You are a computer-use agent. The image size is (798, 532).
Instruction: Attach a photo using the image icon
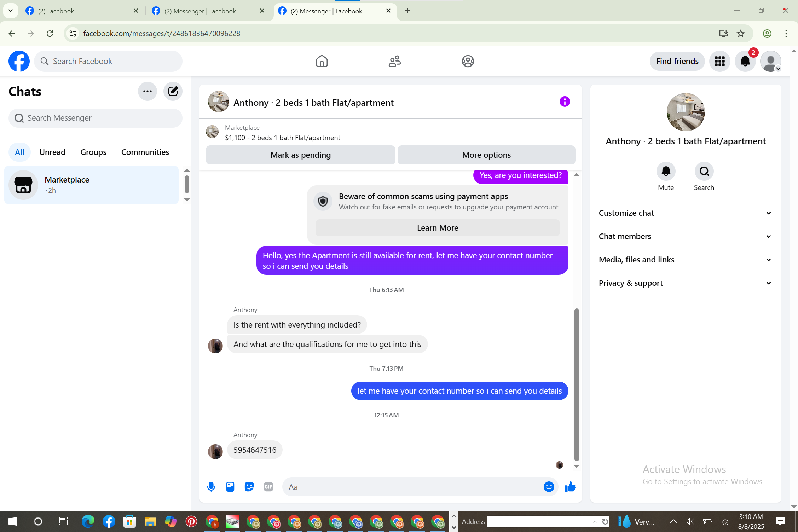[x=230, y=487]
